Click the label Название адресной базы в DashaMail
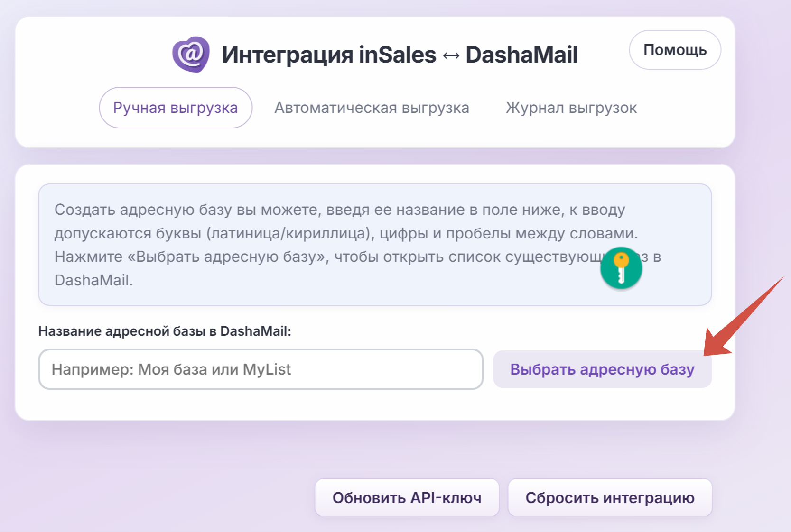This screenshot has height=532, width=791. point(165,331)
